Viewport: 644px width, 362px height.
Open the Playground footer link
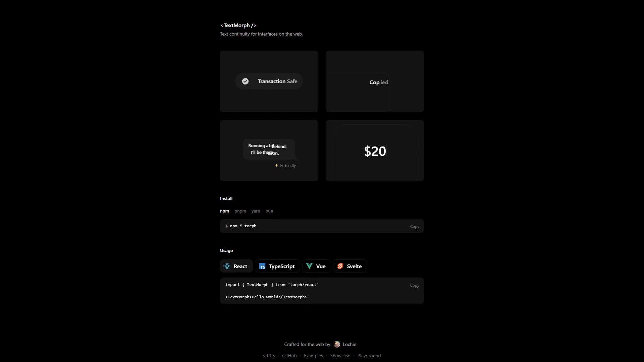pyautogui.click(x=369, y=356)
